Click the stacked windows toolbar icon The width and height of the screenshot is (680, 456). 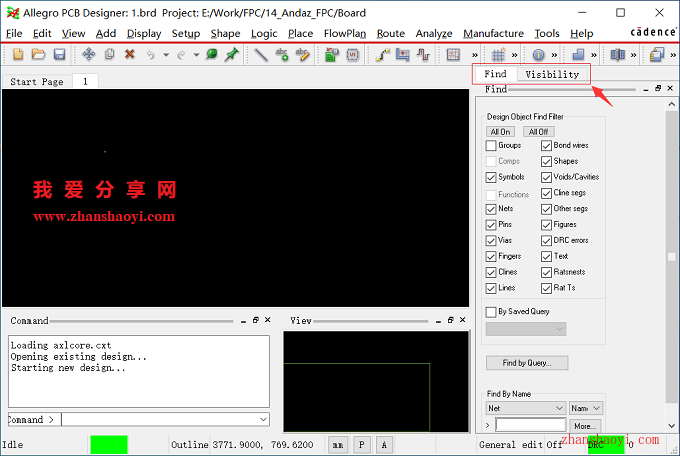click(657, 55)
